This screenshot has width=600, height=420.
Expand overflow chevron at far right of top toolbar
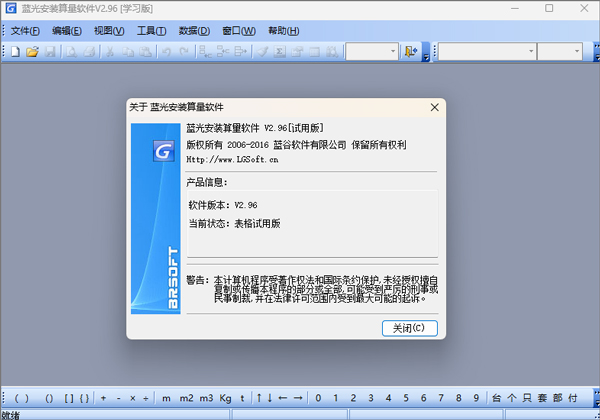click(x=597, y=52)
